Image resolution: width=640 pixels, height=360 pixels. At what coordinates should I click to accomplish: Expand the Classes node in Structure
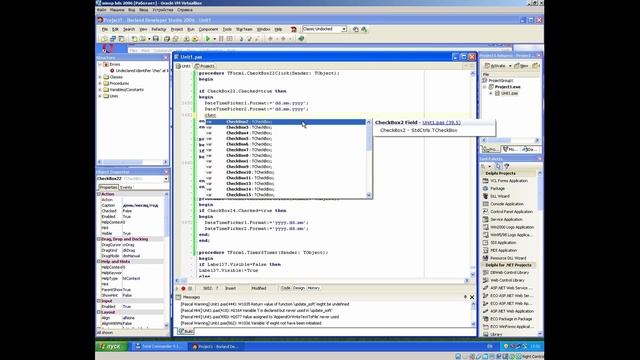coord(100,77)
